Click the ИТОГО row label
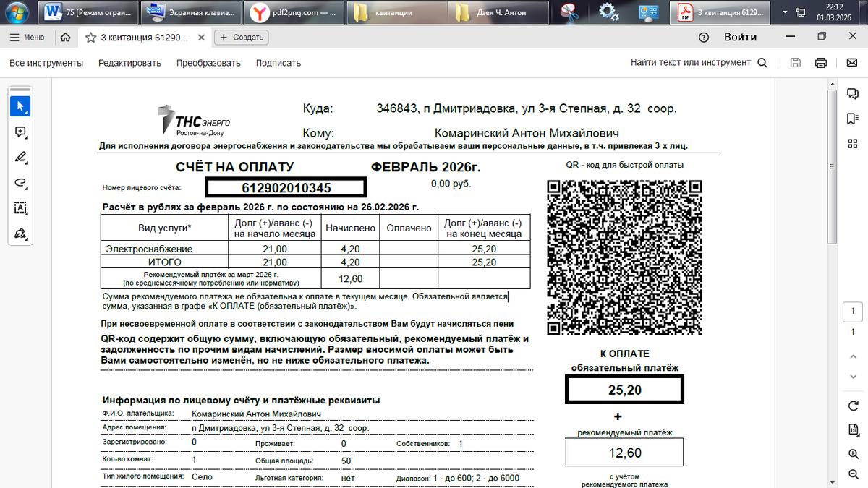 click(x=165, y=262)
